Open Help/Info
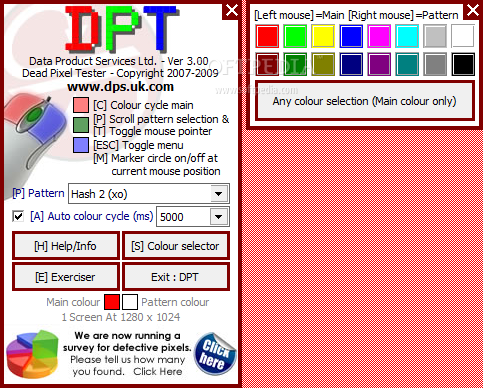 pos(66,246)
